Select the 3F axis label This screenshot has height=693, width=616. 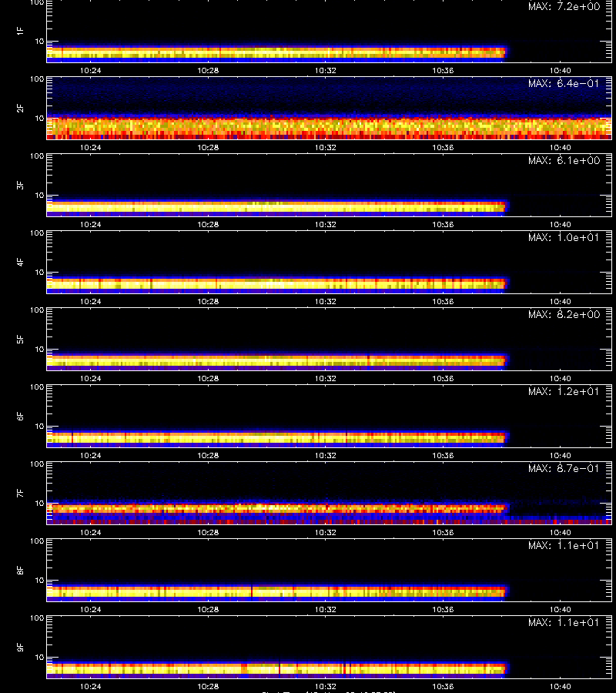pyautogui.click(x=20, y=185)
